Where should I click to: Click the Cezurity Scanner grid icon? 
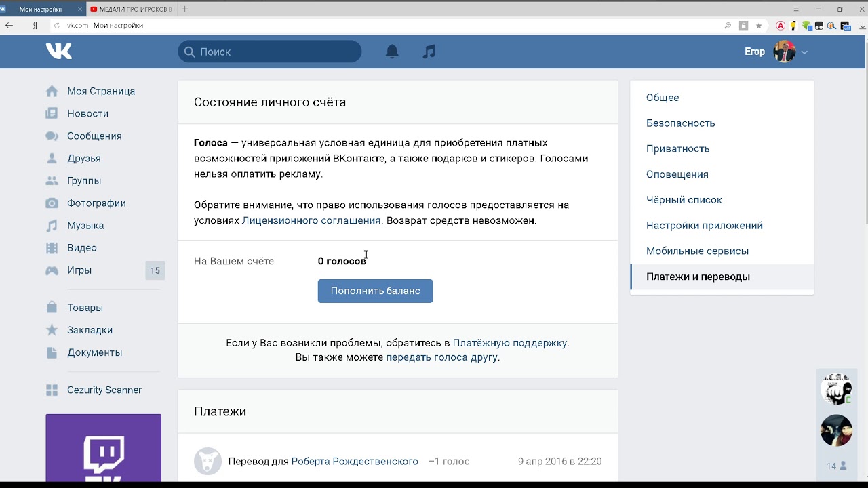tap(52, 390)
